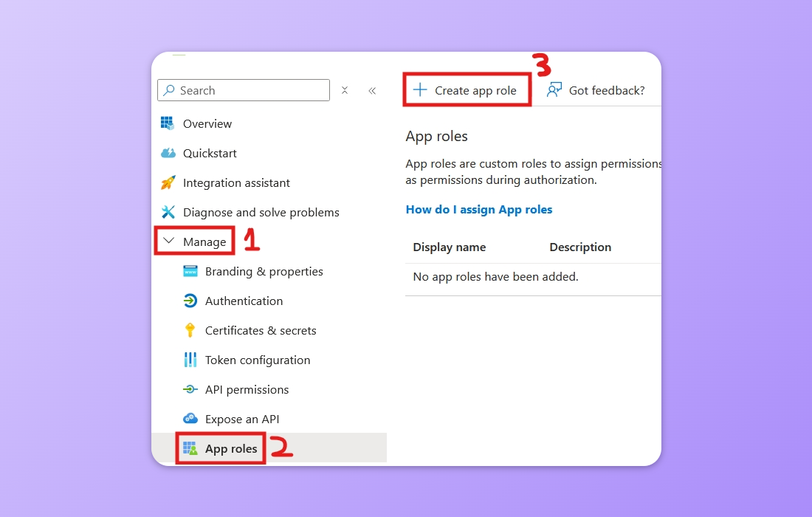Click the Branding & properties icon
812x517 pixels.
point(190,271)
